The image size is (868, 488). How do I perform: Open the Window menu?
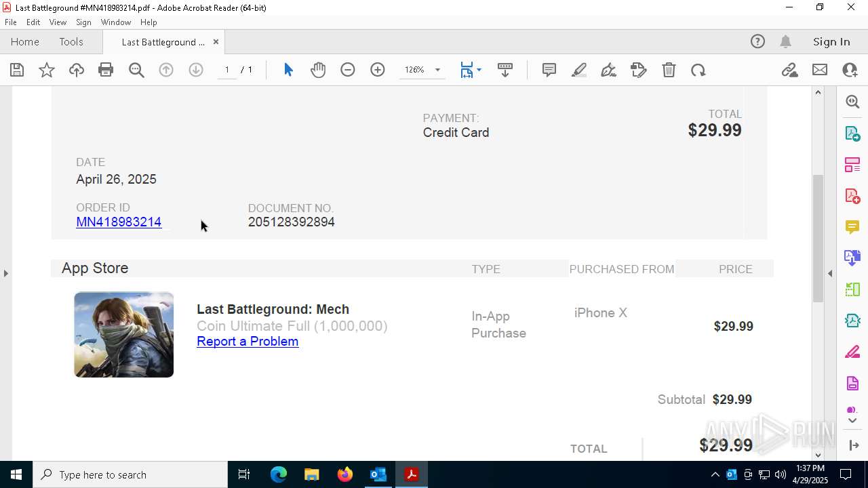coord(116,22)
